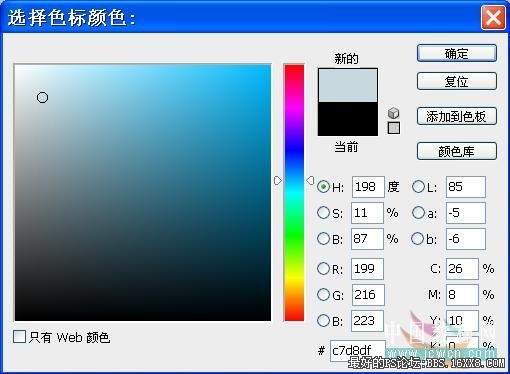Select the H hue radio button
This screenshot has height=374, width=510.
click(x=323, y=187)
